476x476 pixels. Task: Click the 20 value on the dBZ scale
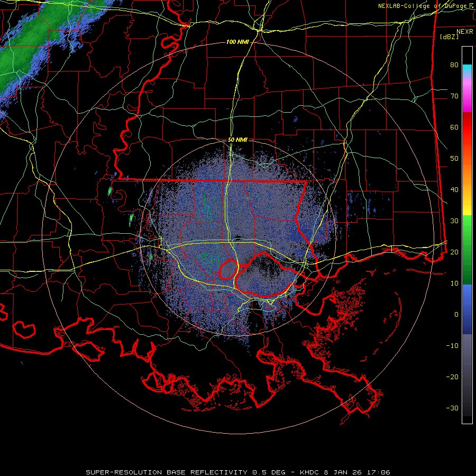454,252
